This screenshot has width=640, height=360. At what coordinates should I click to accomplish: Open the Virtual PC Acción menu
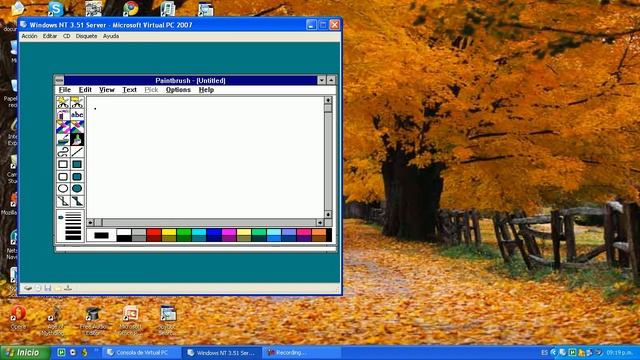[x=29, y=36]
